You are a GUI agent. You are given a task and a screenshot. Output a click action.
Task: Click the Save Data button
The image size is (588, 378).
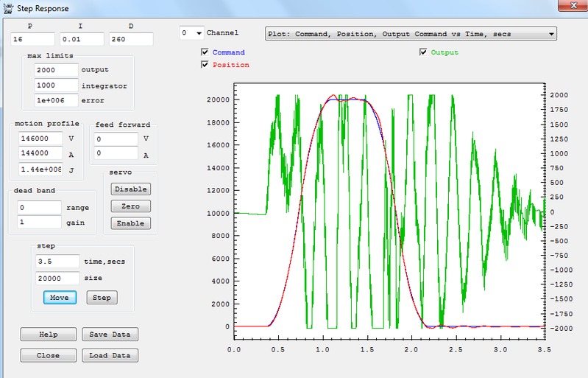(x=110, y=335)
